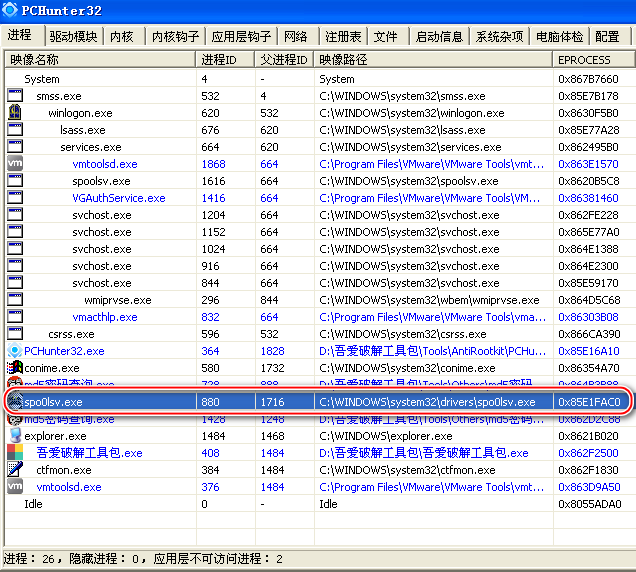Click the icon of svchost.exe PID 1152
Viewport: 636px width, 572px height.
(15, 232)
